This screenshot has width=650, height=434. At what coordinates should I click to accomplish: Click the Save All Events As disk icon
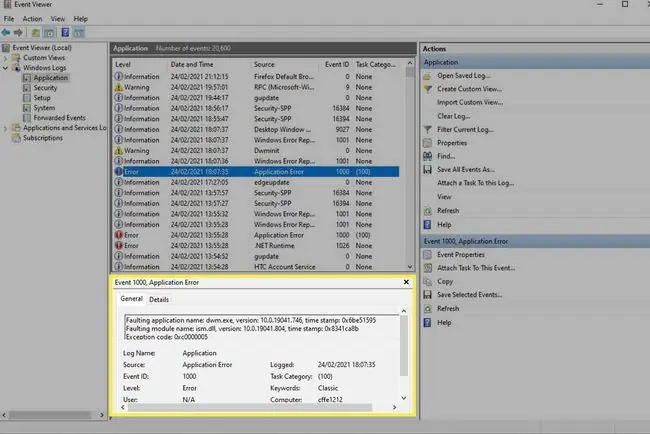(427, 170)
